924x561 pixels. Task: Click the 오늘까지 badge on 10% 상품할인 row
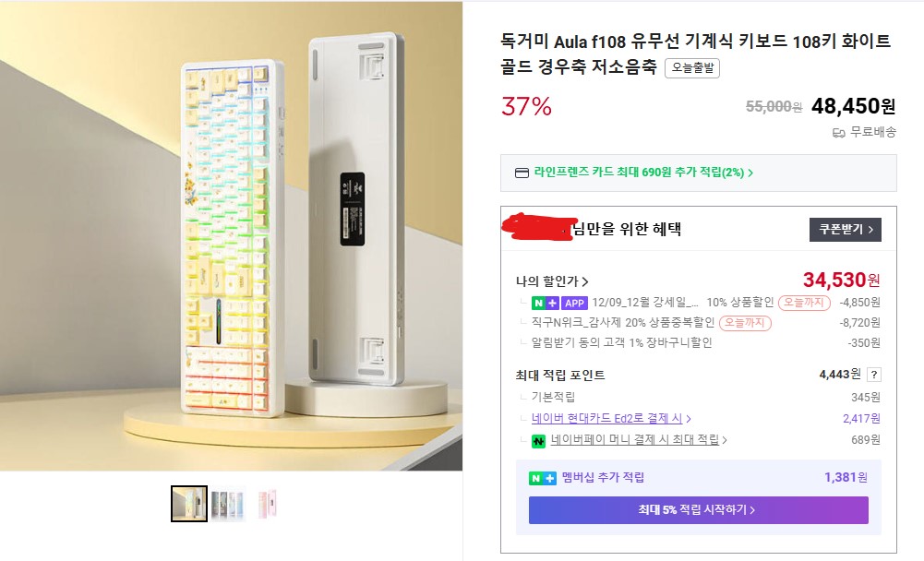point(804,303)
